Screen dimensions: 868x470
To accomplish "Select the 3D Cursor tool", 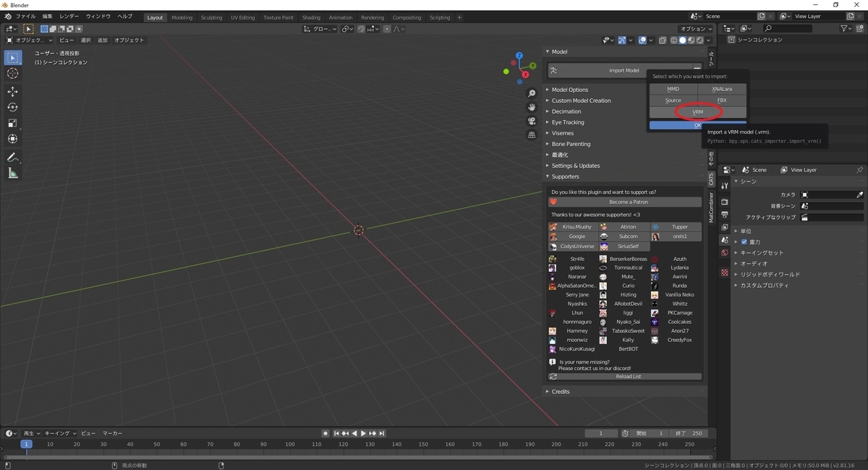I will [12, 74].
